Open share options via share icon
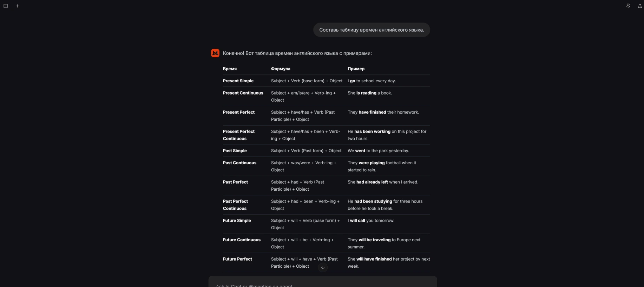Screen dimensions: 644x287 tap(640, 6)
